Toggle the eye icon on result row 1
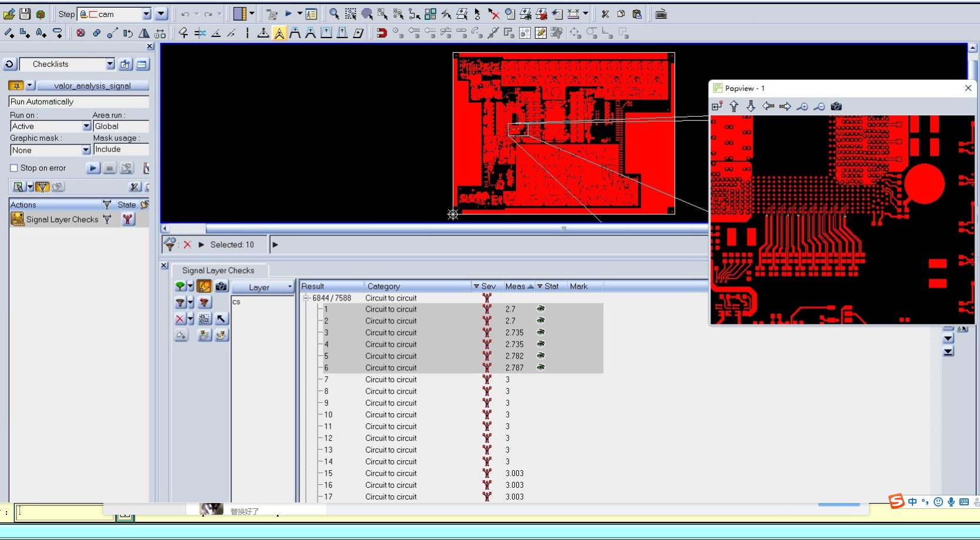980x540 pixels. click(x=541, y=309)
